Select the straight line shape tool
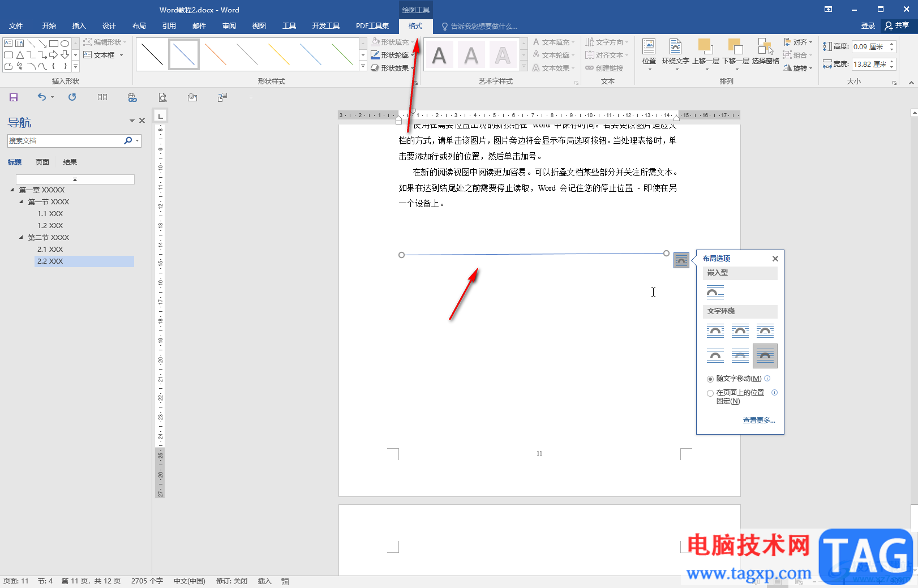This screenshot has height=588, width=918. point(31,43)
